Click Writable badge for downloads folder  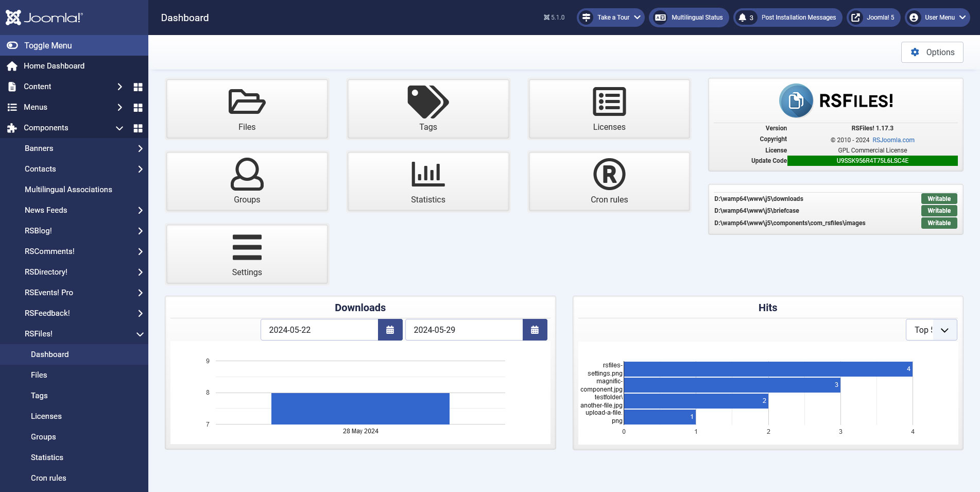pos(939,199)
